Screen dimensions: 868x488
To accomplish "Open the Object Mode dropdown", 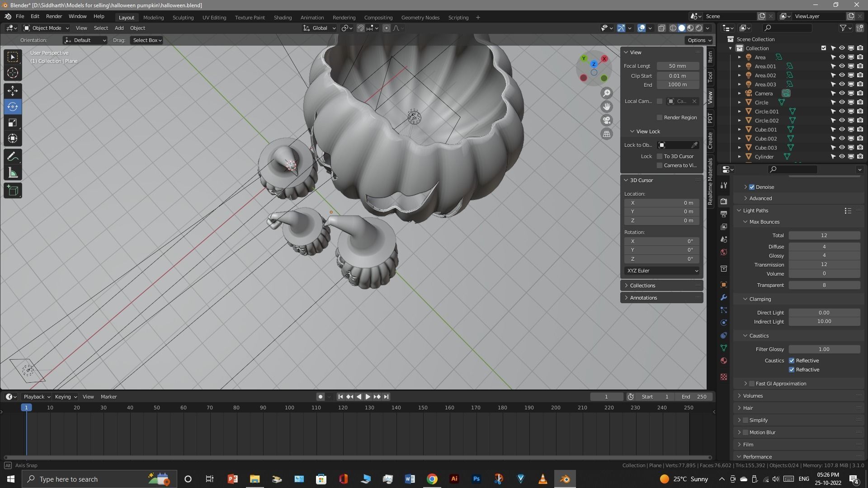I will pos(46,28).
